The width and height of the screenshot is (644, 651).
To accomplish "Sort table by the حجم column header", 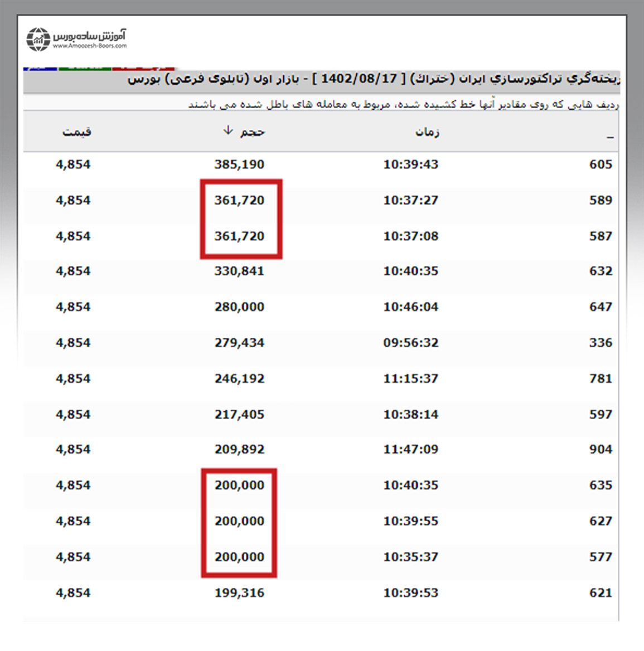I will [x=253, y=132].
